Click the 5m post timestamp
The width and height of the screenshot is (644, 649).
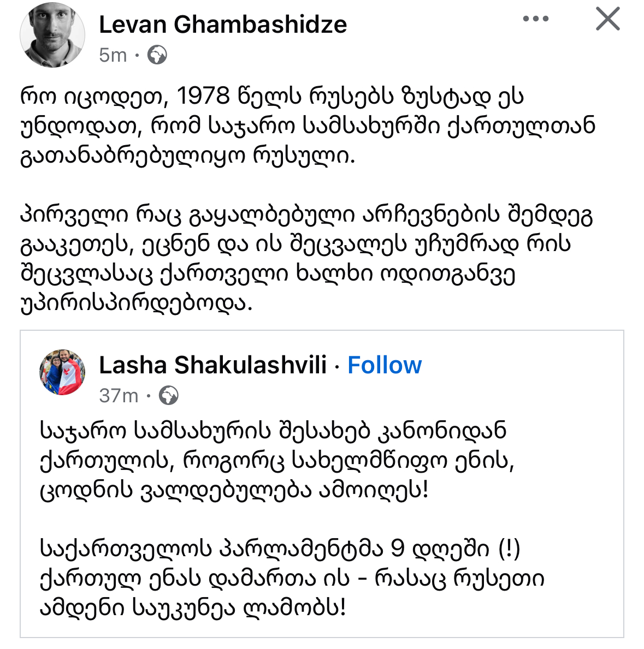pos(113,55)
